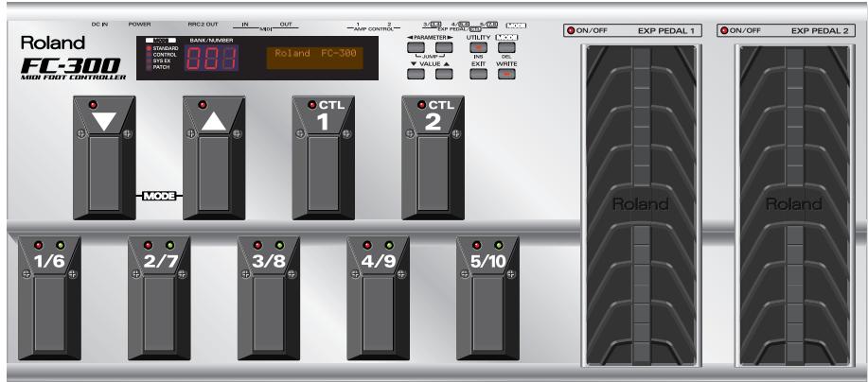Tap the 1/6 footswitch pedal
The width and height of the screenshot is (868, 382).
[x=49, y=298]
